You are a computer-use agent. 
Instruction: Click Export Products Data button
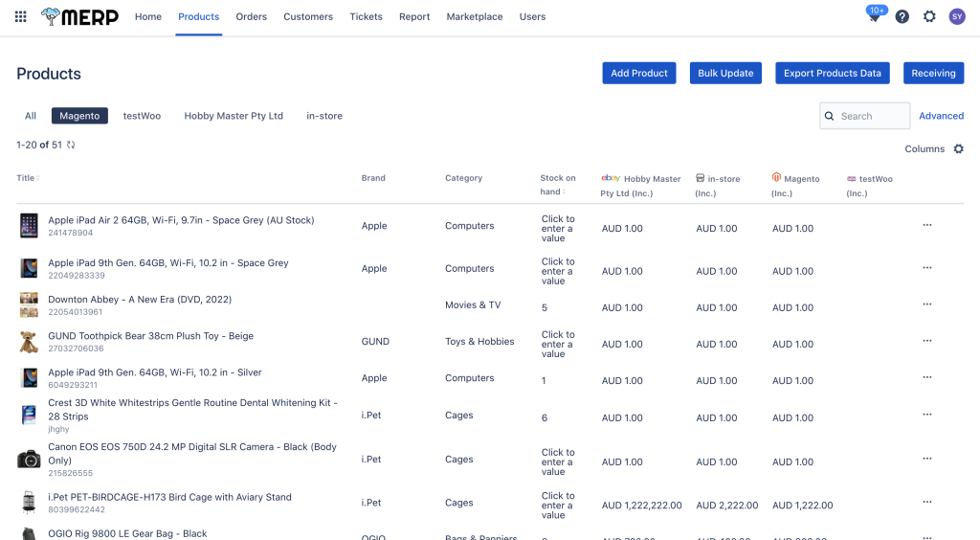[x=832, y=73]
